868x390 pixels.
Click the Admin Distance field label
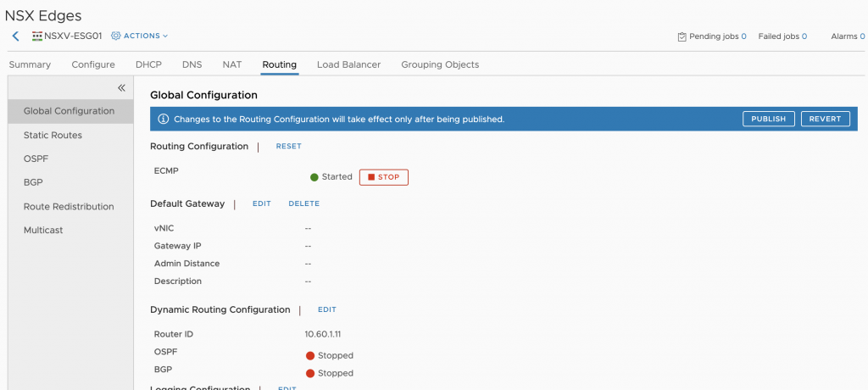186,264
